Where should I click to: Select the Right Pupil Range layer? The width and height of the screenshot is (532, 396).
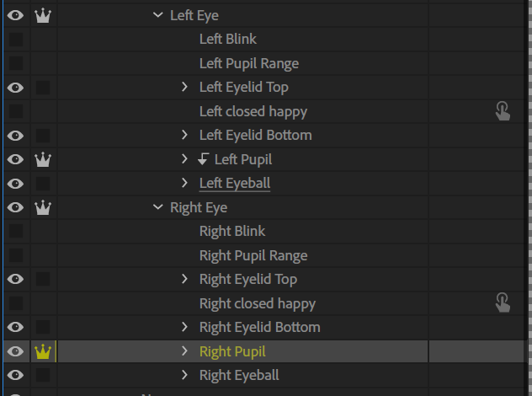pyautogui.click(x=253, y=256)
